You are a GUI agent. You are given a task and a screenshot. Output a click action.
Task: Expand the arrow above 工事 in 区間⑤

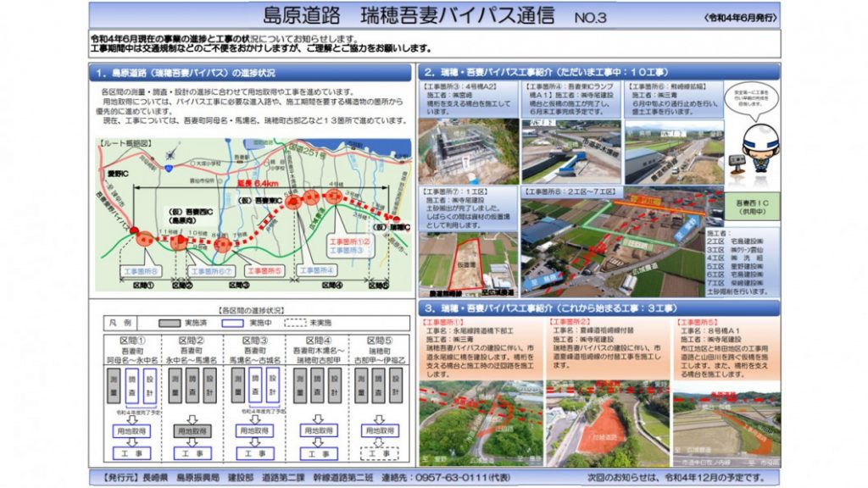tap(377, 442)
